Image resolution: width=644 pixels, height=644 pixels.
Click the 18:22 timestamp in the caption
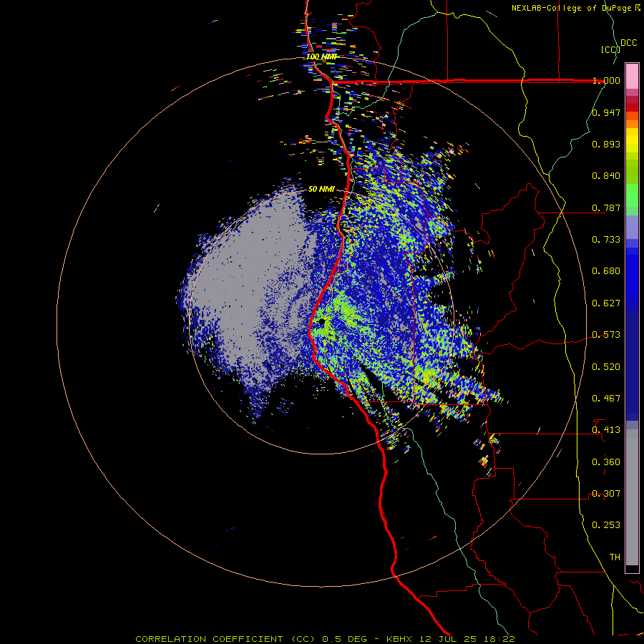(498, 639)
